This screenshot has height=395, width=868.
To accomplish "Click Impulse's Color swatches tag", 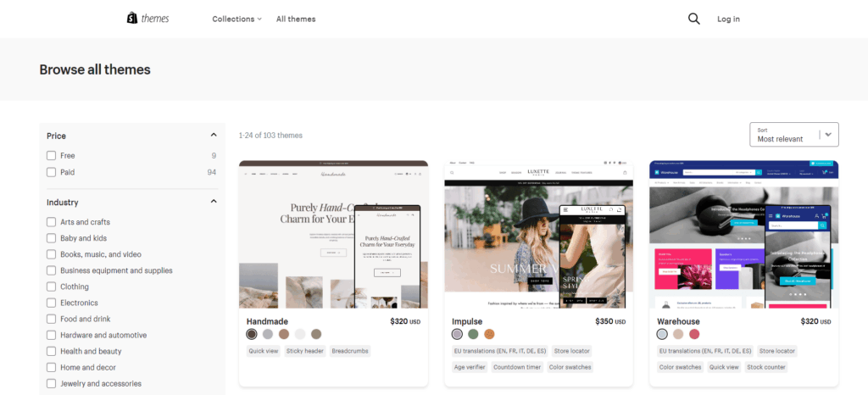I will [x=570, y=367].
